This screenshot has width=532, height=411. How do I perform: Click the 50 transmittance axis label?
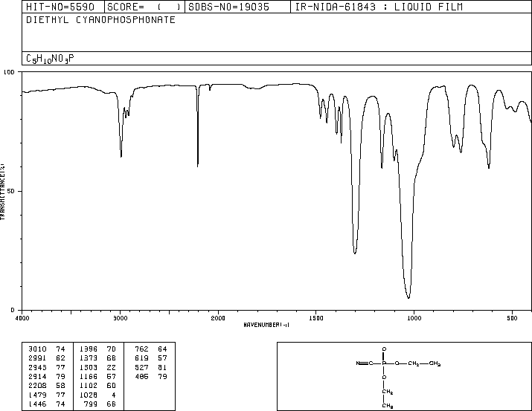click(11, 191)
